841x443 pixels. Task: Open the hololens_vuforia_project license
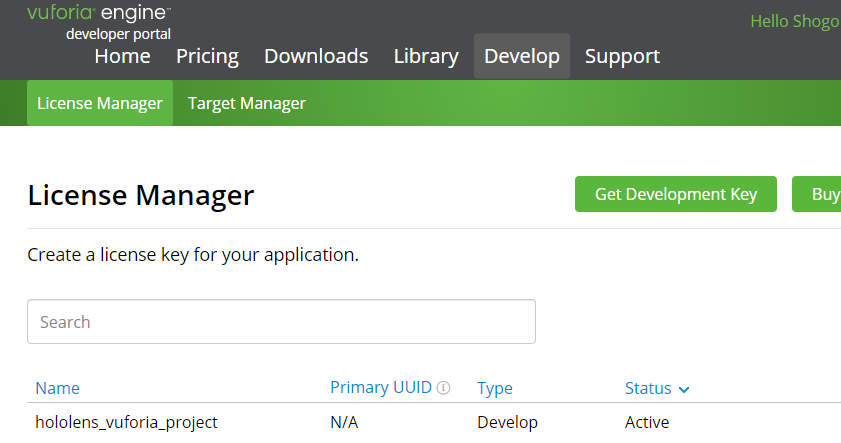(126, 422)
